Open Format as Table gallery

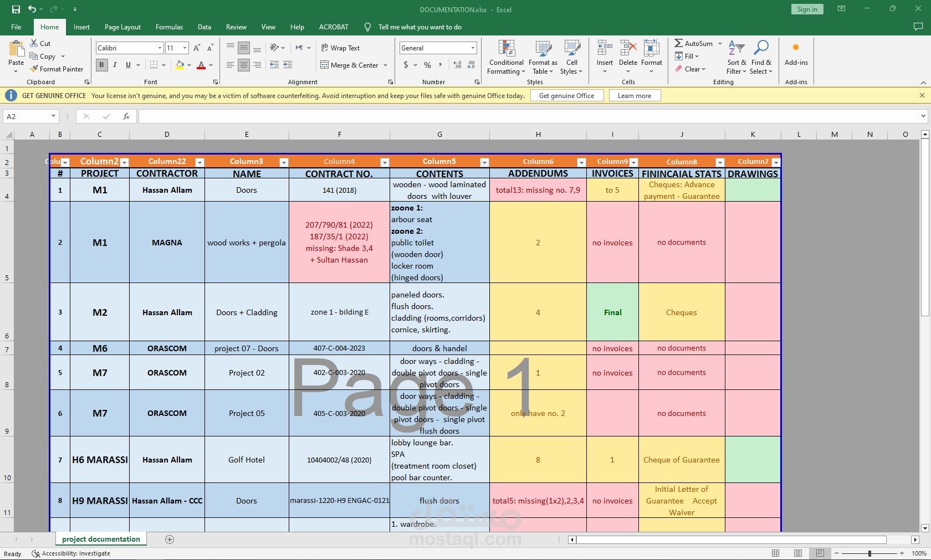543,58
